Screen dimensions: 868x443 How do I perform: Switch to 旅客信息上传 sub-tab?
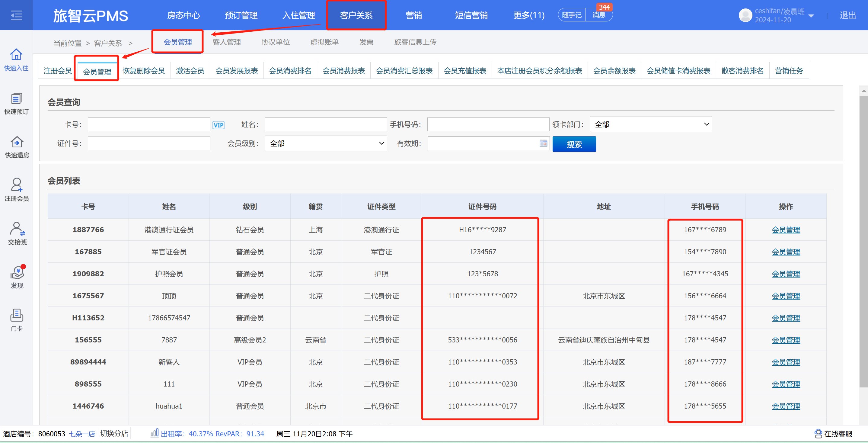coord(415,42)
